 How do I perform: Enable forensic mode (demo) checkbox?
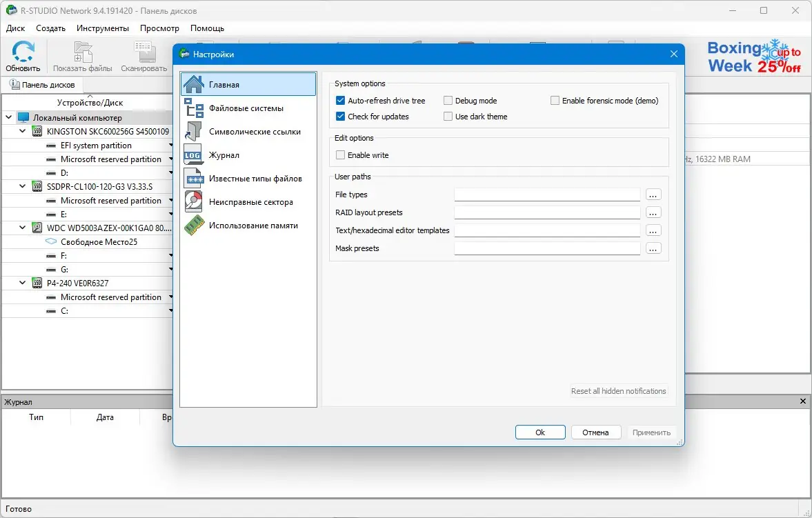(x=555, y=101)
